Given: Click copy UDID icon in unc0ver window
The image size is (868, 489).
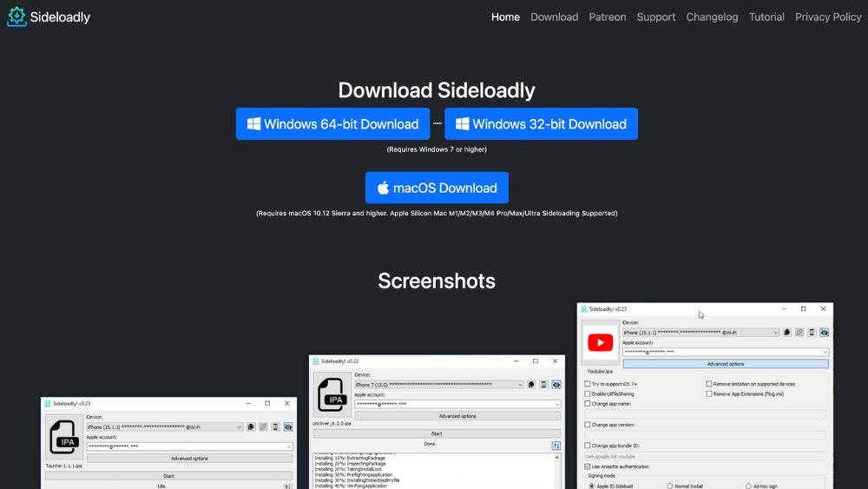Looking at the screenshot, I should [x=531, y=384].
